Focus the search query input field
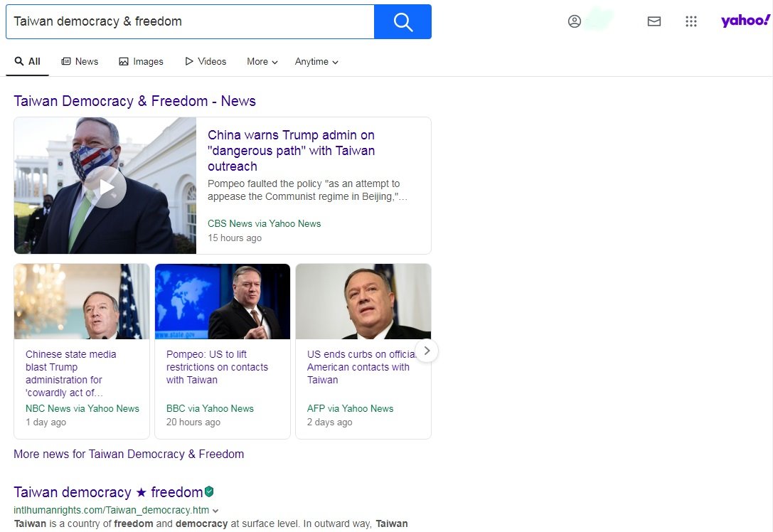773x532 pixels. click(x=190, y=22)
